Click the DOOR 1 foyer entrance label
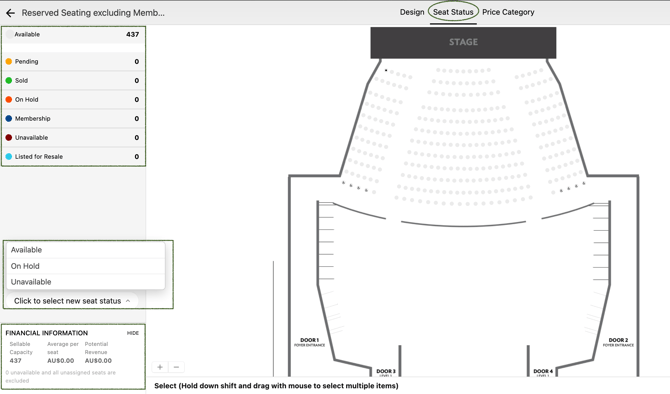 point(309,342)
